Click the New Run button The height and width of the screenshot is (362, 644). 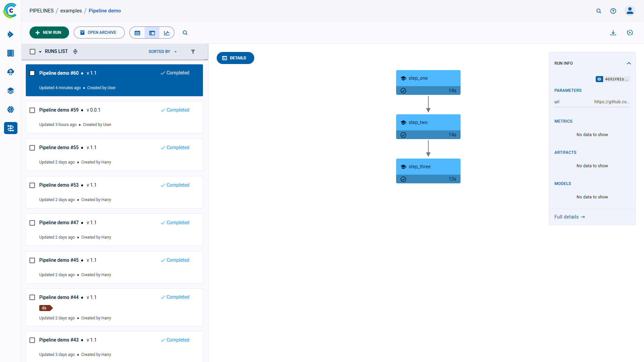click(49, 33)
